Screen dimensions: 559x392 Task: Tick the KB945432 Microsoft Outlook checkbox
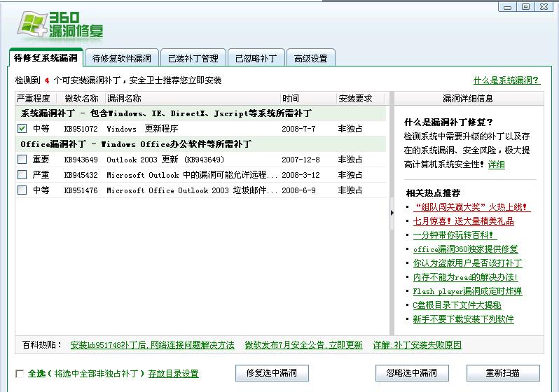tap(22, 174)
